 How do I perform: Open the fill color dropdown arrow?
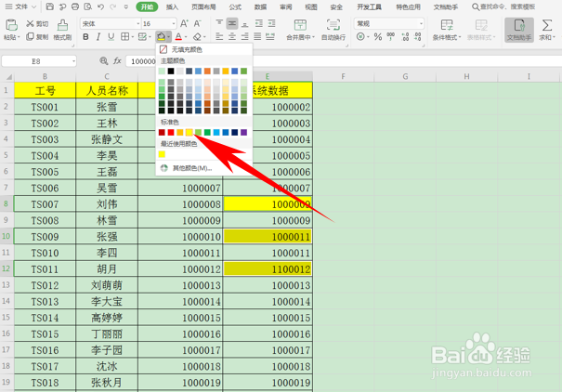[x=169, y=36]
